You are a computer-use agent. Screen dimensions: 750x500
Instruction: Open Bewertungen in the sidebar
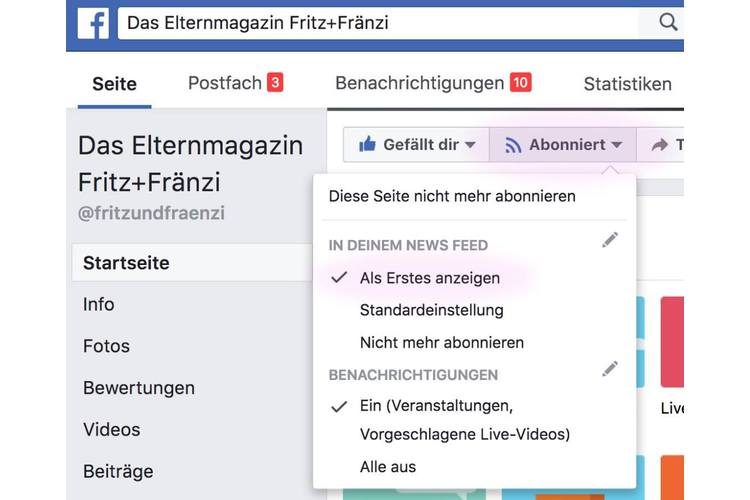pyautogui.click(x=139, y=388)
